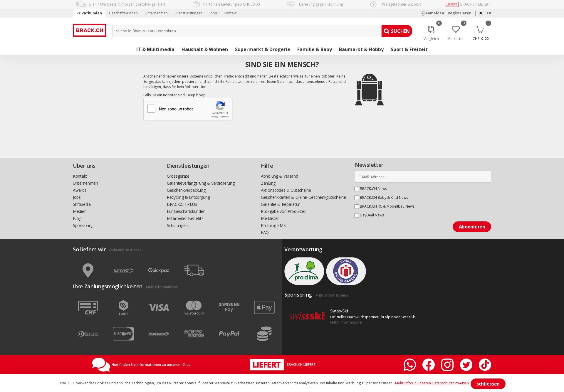Screen dimensions: 564x392
Task: Click the coins stack payment icon
Action: pos(264,334)
